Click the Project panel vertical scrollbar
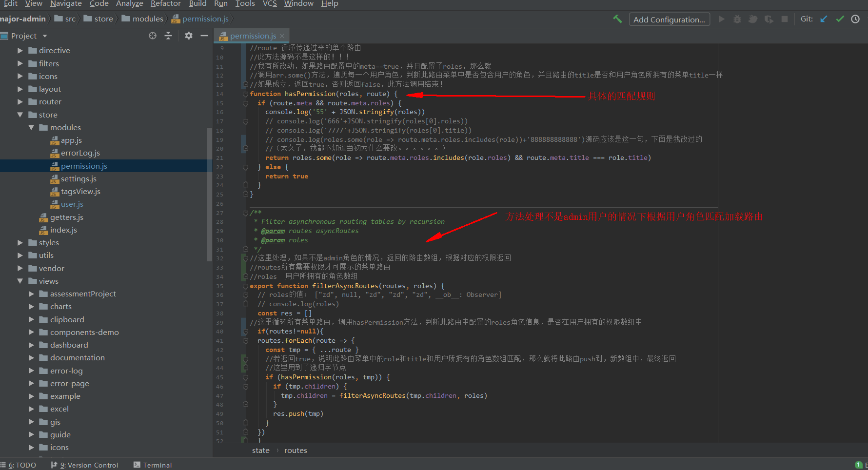Image resolution: width=868 pixels, height=470 pixels. tap(210, 195)
